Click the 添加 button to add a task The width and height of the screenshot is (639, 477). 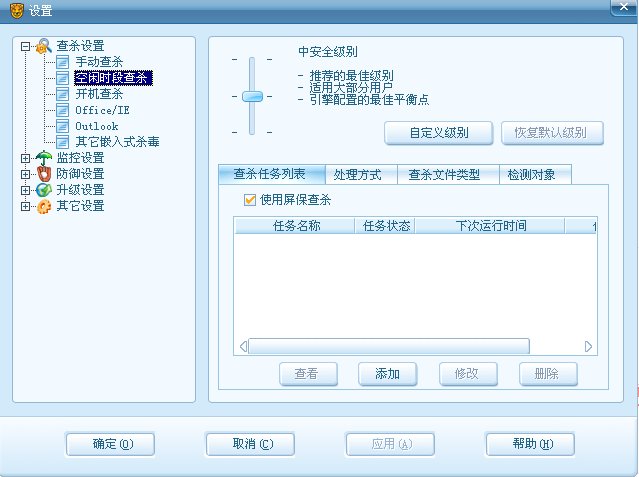click(x=388, y=374)
